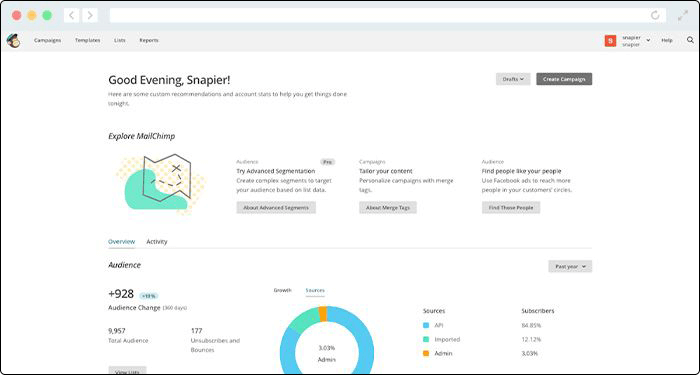Screen dimensions: 700x375
Task: Click Find people like your people heading
Action: coord(521,171)
